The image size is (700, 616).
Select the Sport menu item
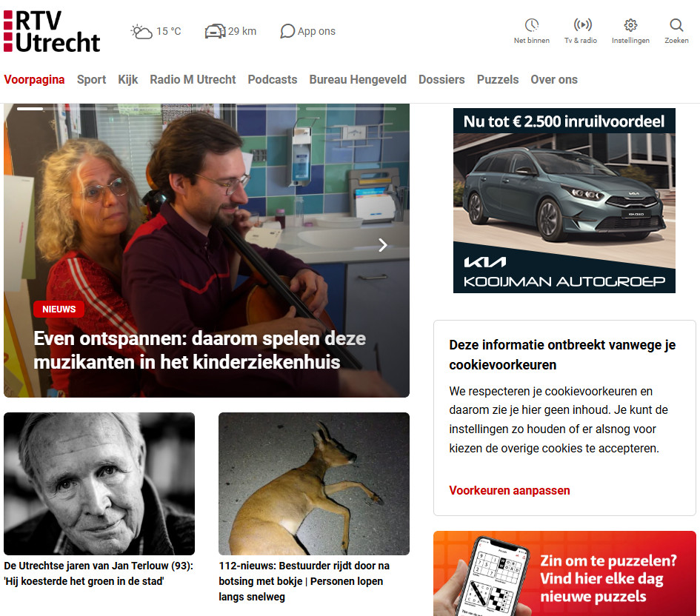(x=92, y=79)
